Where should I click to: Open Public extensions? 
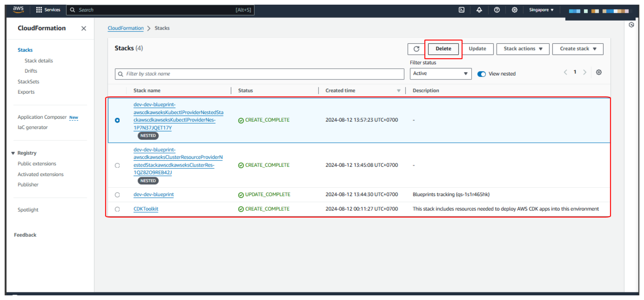coord(37,164)
